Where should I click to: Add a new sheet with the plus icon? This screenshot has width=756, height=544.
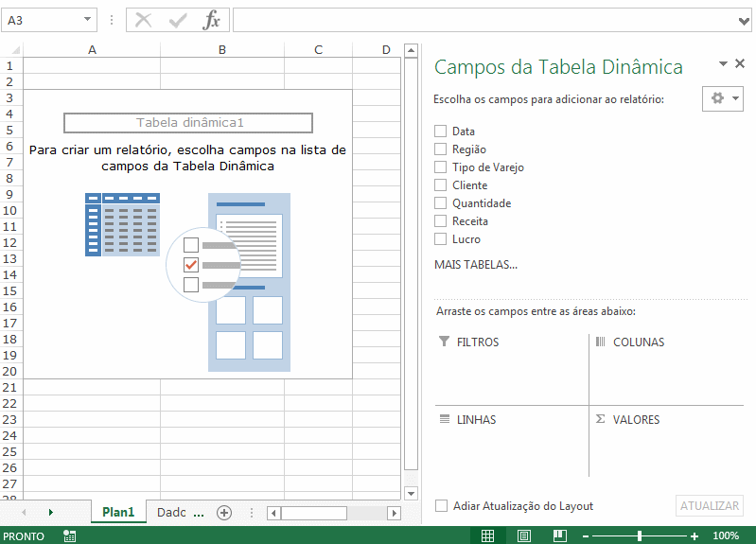point(224,513)
